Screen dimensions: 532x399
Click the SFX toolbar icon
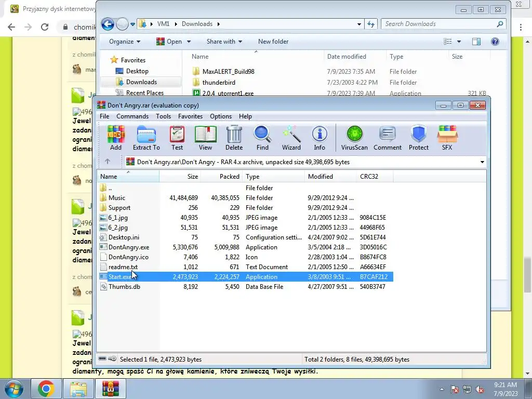click(447, 138)
